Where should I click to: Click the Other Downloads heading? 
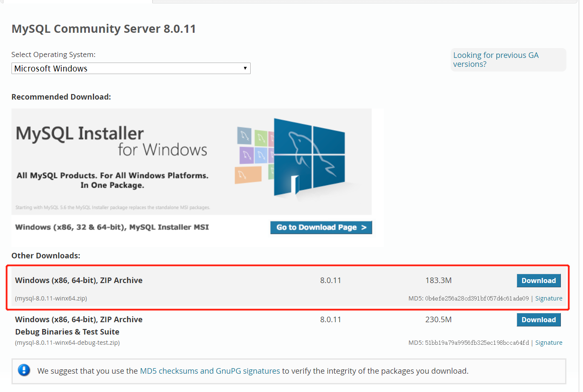click(x=46, y=256)
